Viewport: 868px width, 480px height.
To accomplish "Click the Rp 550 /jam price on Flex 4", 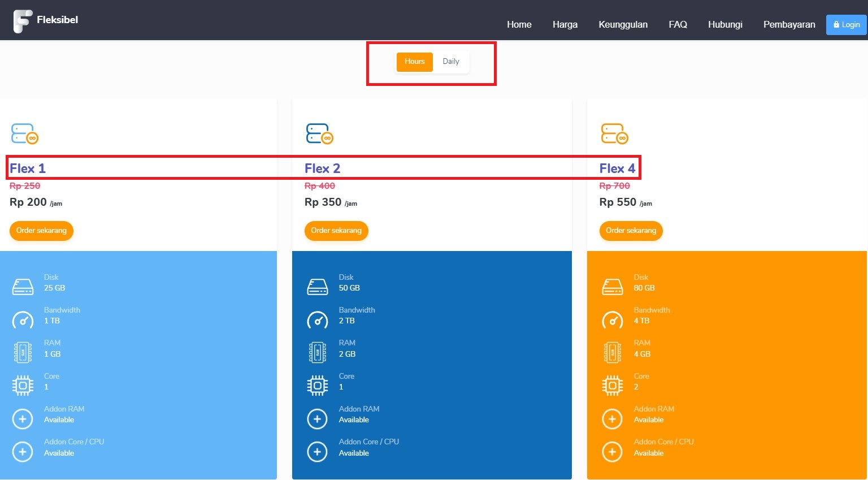I will 619,202.
